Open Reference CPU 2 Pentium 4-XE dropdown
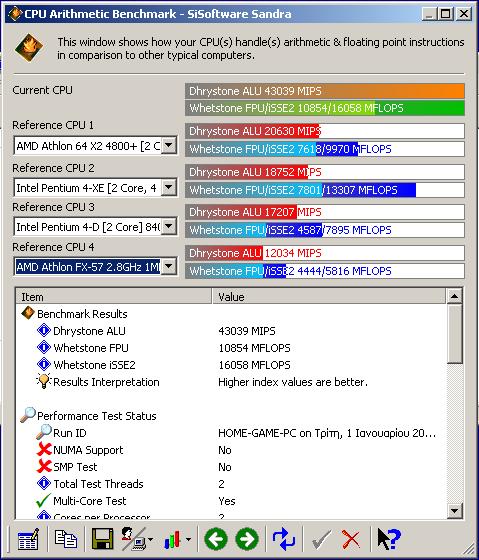Viewport: 479px width, 560px height. point(169,188)
